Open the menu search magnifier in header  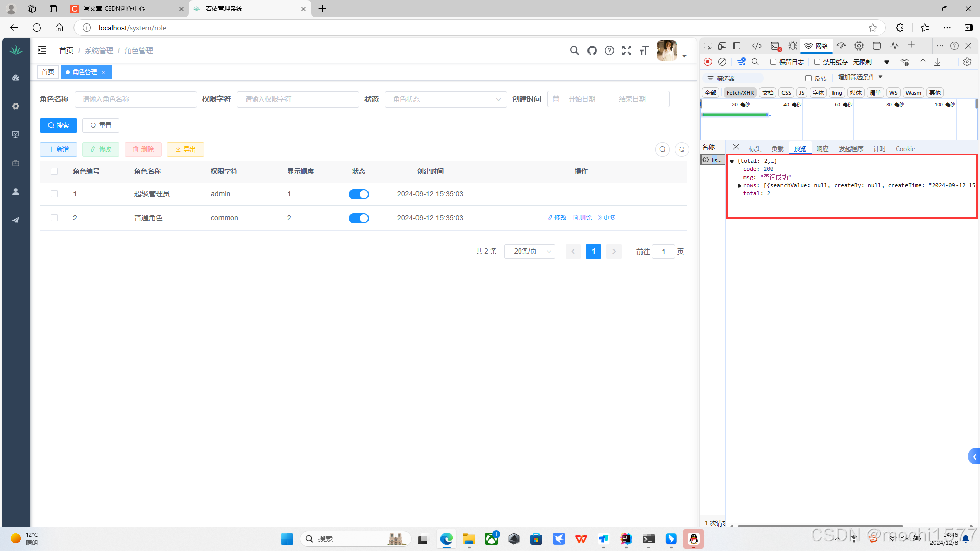pyautogui.click(x=575, y=51)
